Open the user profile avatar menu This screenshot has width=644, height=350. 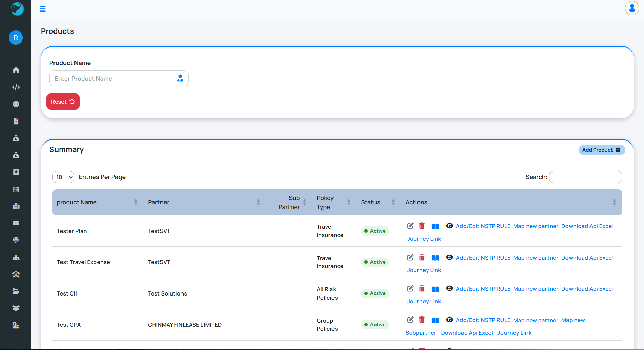(x=632, y=8)
